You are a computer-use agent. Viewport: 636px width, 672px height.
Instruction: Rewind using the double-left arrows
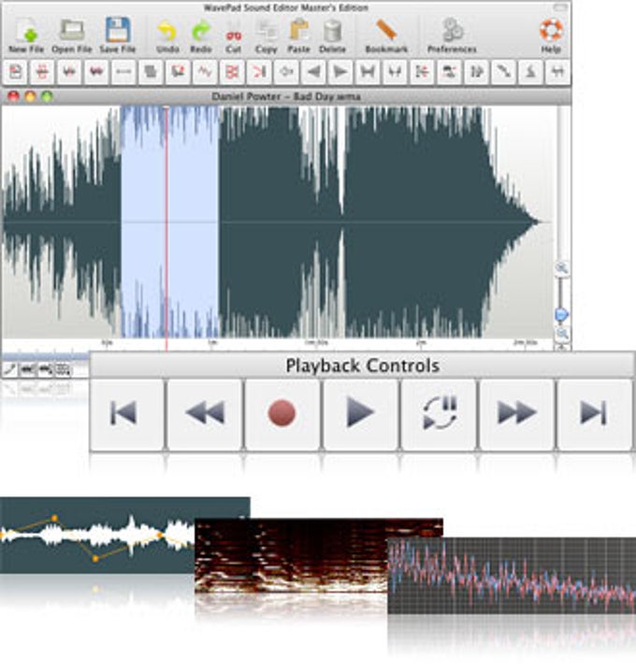coord(205,413)
